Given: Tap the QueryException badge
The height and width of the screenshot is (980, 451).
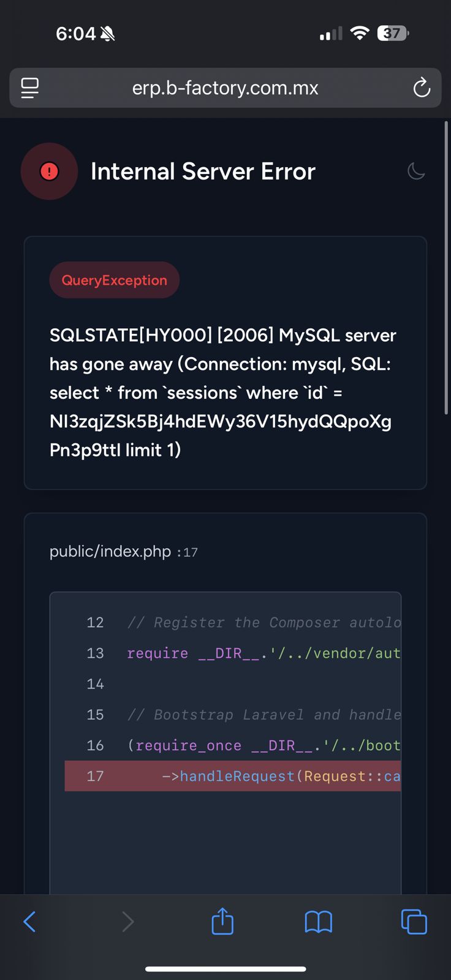Looking at the screenshot, I should (x=114, y=280).
